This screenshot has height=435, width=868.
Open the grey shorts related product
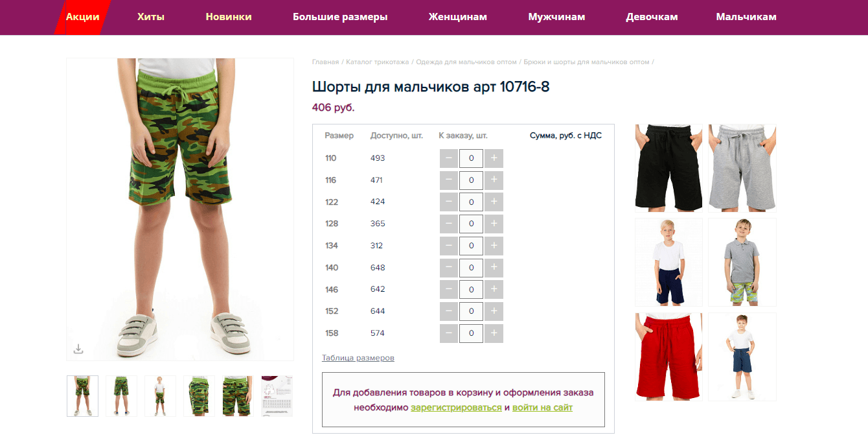pyautogui.click(x=742, y=168)
